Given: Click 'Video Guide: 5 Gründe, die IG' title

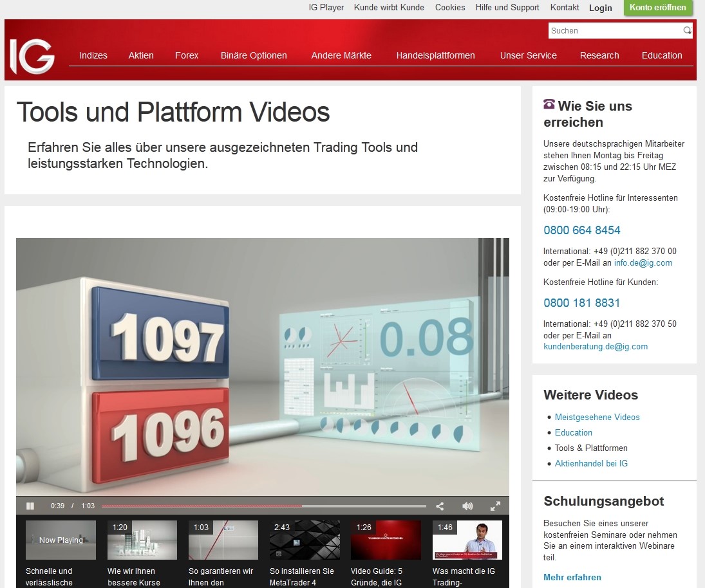Looking at the screenshot, I should pos(377,577).
